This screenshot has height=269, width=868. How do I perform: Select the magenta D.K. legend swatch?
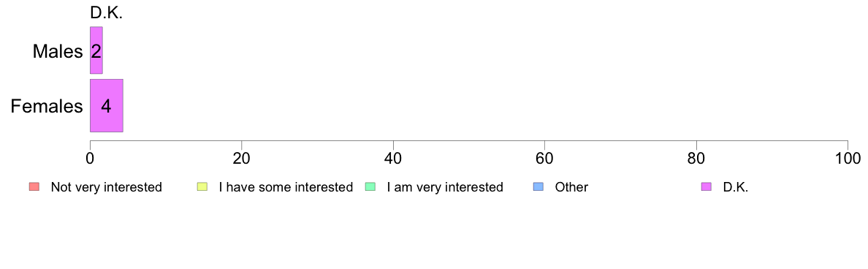tap(706, 187)
